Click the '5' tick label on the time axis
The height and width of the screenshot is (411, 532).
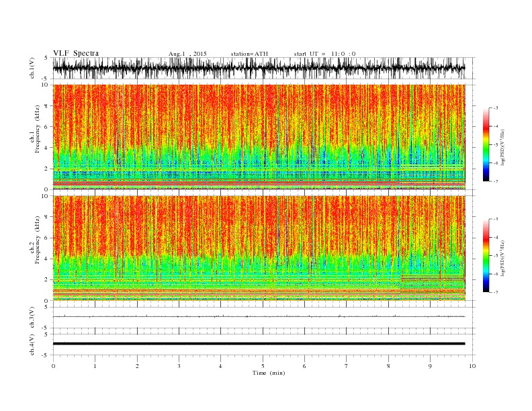pos(263,366)
